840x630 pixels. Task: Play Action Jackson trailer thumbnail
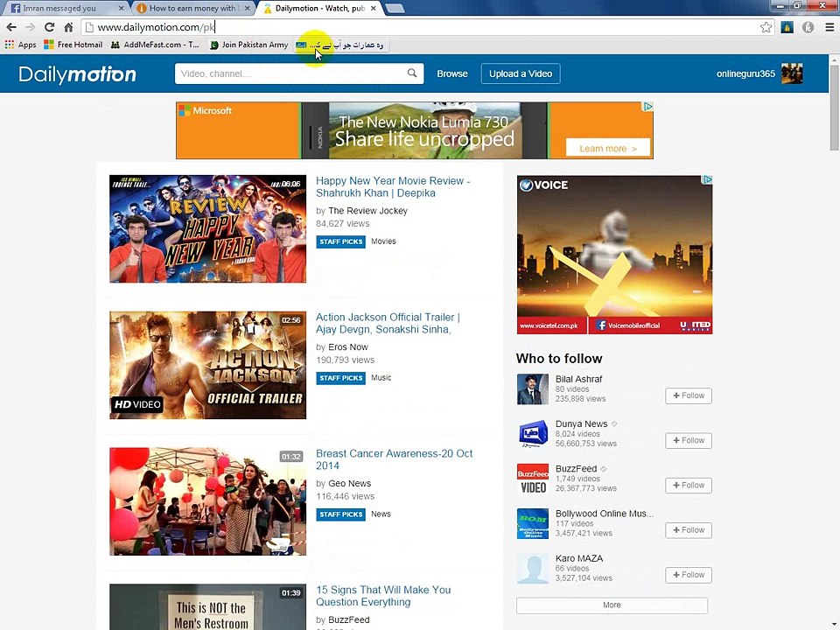click(x=208, y=365)
